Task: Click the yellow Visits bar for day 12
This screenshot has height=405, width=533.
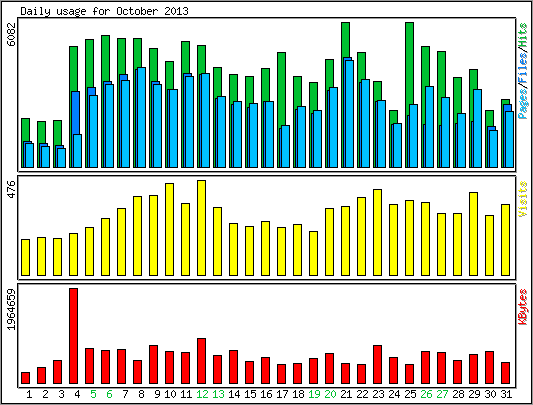Action: [202, 228]
